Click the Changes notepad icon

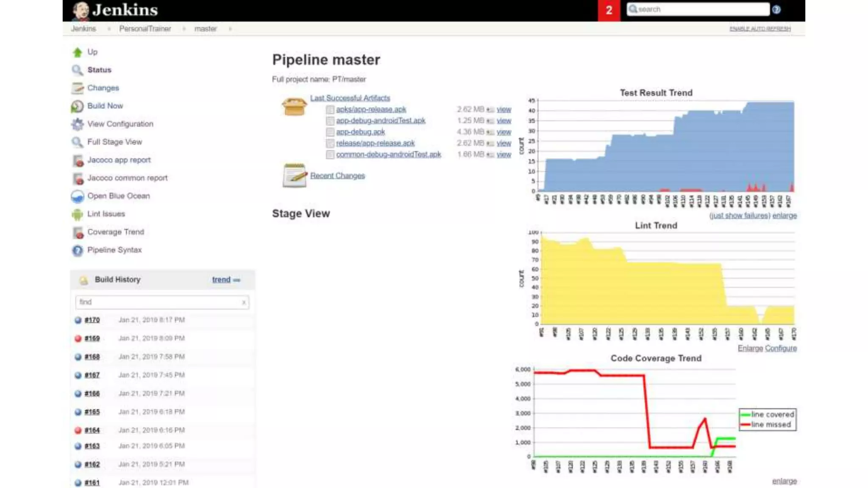point(77,88)
